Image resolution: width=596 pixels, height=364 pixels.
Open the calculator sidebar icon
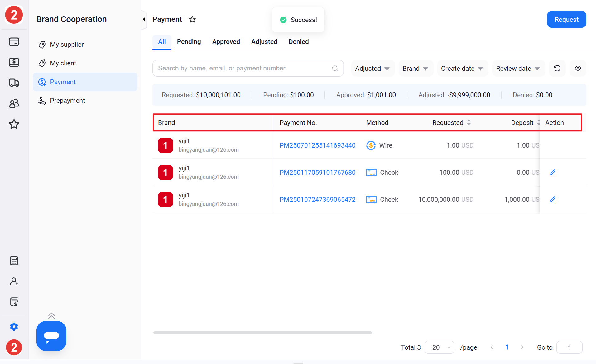pos(14,261)
